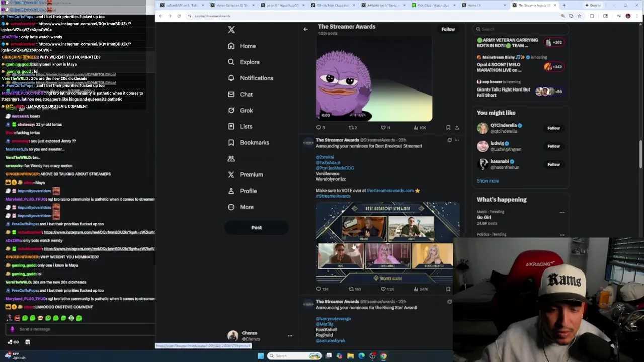Reply to the Best Breakout Streamer post
The image size is (644, 362).
coord(321,289)
